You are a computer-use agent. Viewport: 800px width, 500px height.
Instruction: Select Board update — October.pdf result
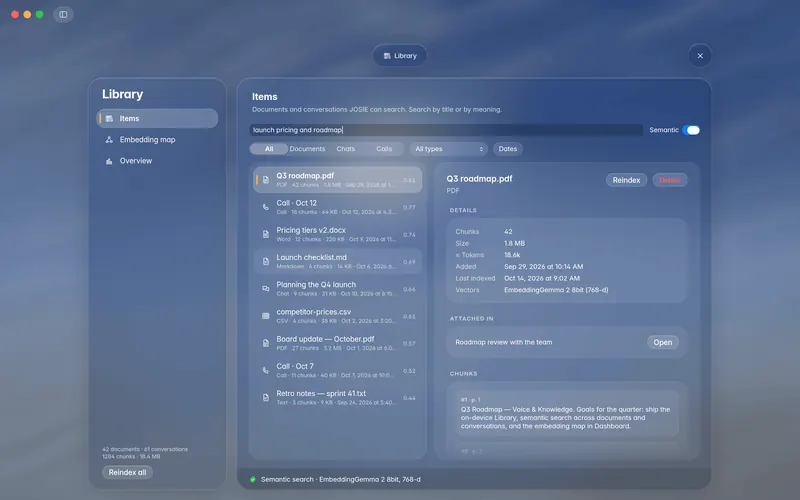pyautogui.click(x=338, y=343)
